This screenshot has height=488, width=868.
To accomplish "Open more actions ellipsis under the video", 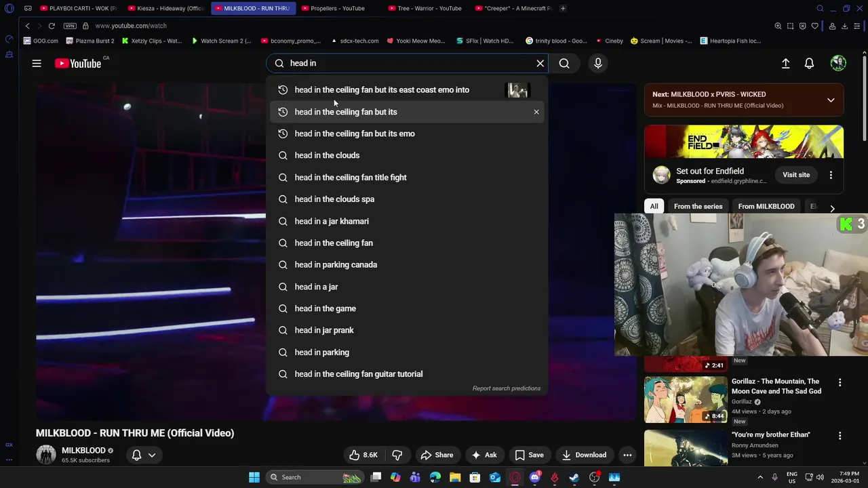I will point(628,455).
